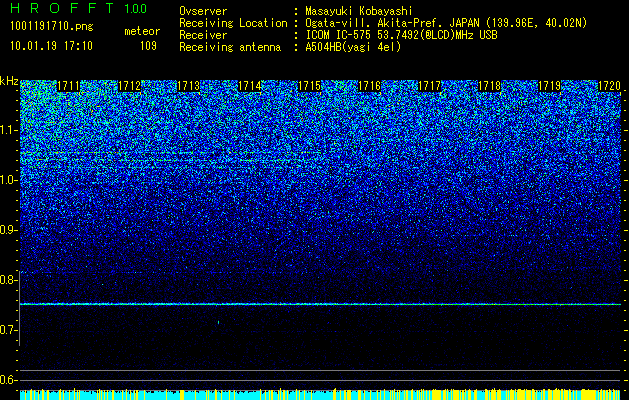The width and height of the screenshot is (629, 400).
Task: Click the kHz axis unit label
Action: click(x=9, y=81)
